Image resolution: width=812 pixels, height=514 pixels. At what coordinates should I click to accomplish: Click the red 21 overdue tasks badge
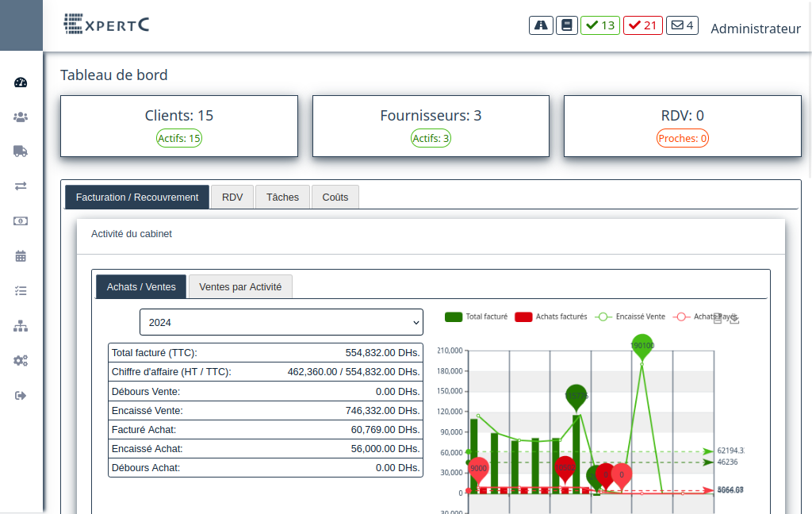[x=642, y=25]
